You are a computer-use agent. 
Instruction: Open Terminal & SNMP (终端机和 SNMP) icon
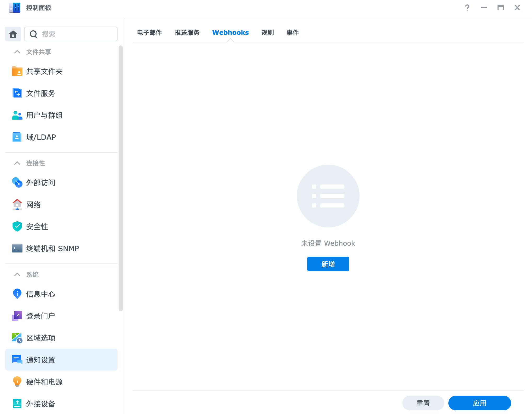click(x=17, y=248)
